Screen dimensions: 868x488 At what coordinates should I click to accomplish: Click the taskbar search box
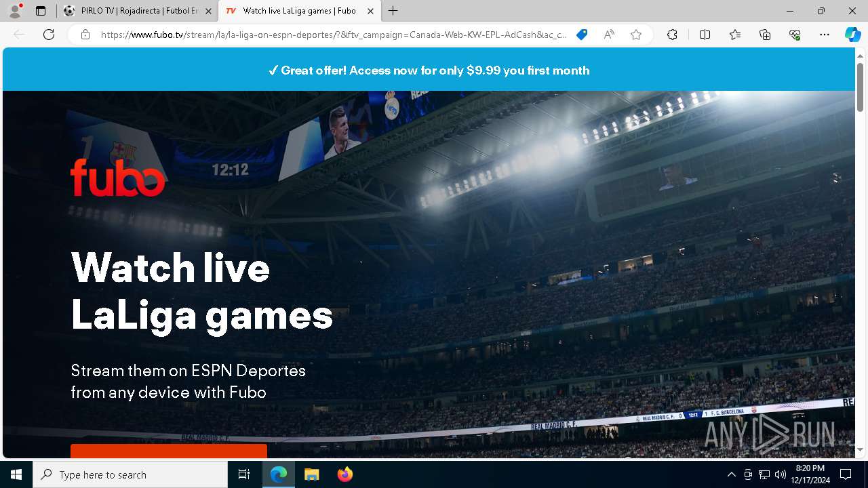click(x=130, y=474)
